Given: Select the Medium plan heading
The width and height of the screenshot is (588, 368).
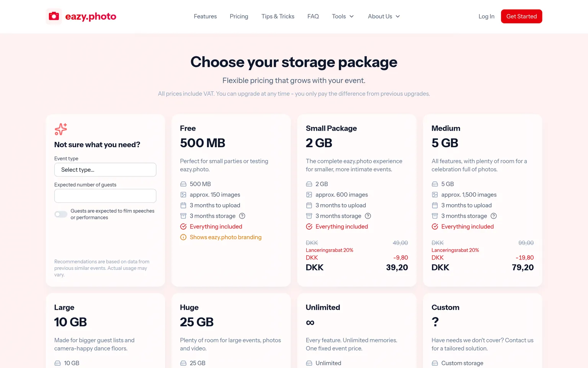Looking at the screenshot, I should click(x=446, y=128).
